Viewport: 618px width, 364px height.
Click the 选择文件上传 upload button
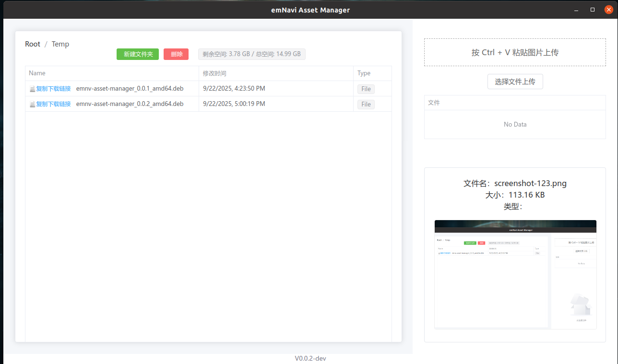click(515, 82)
